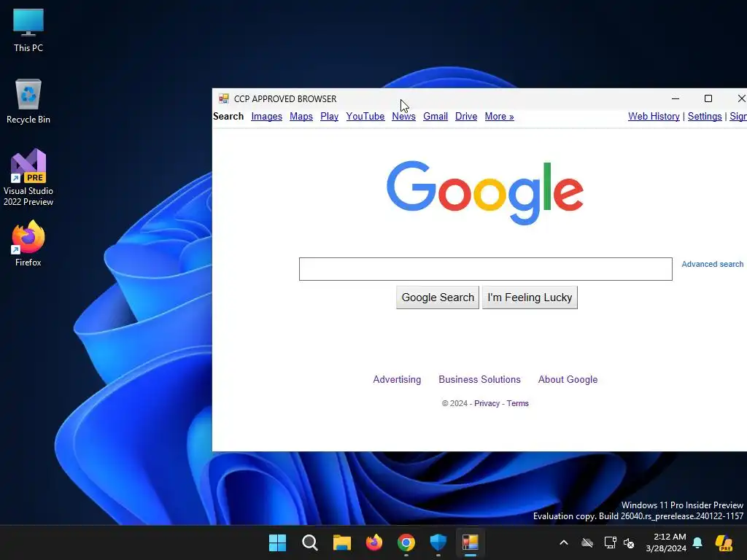
Task: Open File Explorer from the taskbar
Action: pos(341,542)
